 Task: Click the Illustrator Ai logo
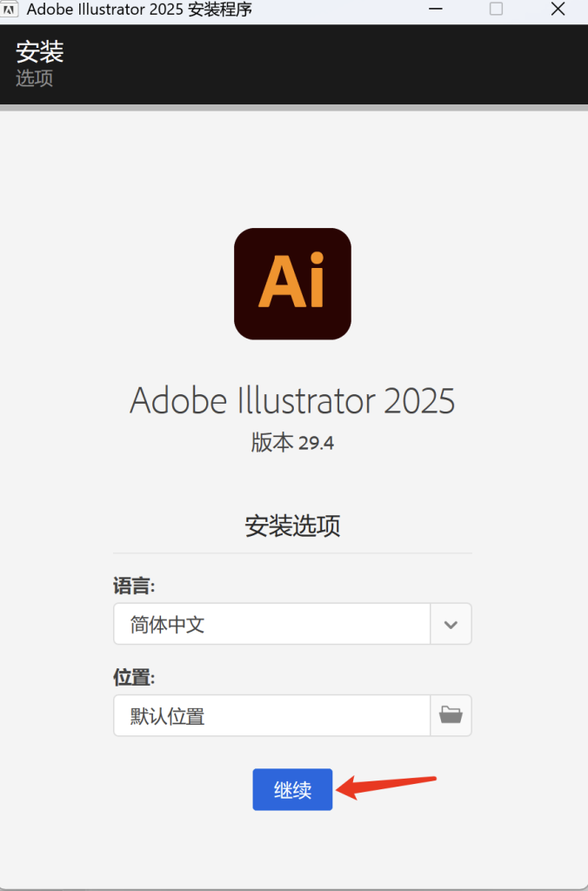(x=292, y=284)
